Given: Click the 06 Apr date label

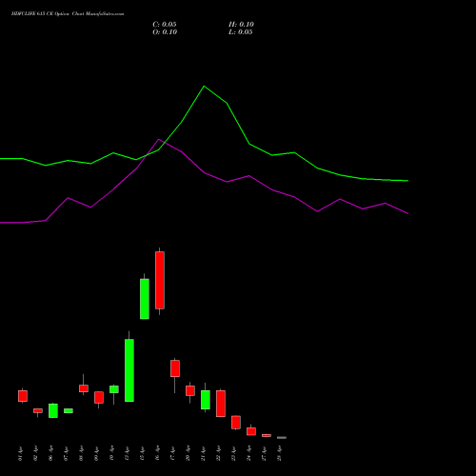Looking at the screenshot, I should point(51,454).
